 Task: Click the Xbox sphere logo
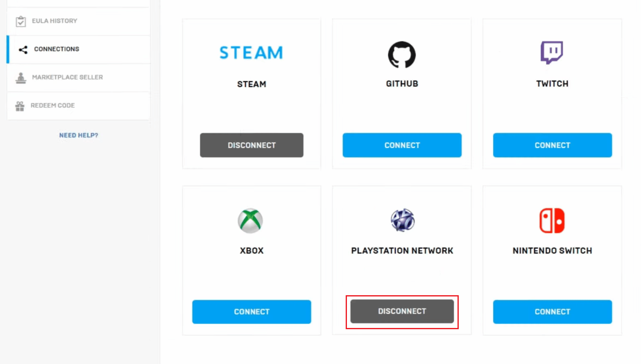click(x=251, y=221)
